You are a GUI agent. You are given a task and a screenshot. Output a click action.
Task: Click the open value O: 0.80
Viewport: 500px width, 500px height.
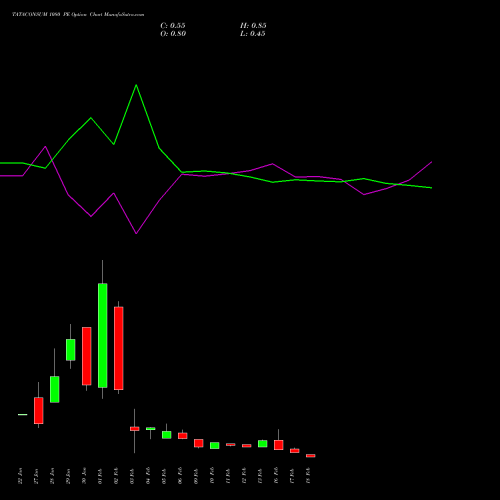click(x=173, y=34)
